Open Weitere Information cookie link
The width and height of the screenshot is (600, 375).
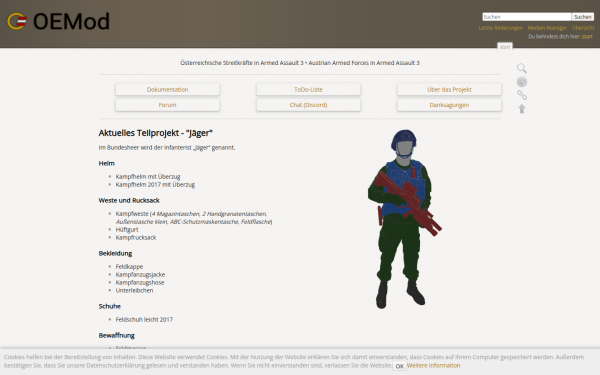pyautogui.click(x=433, y=365)
